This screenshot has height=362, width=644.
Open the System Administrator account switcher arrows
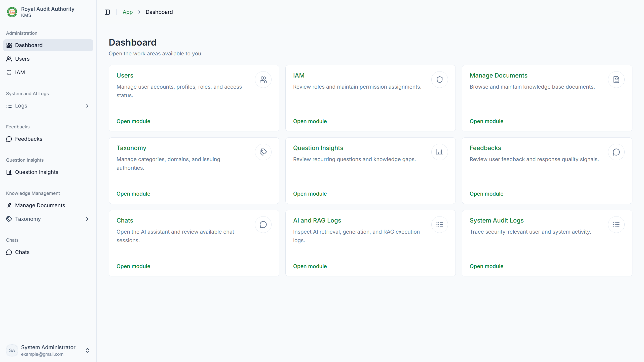tap(87, 350)
